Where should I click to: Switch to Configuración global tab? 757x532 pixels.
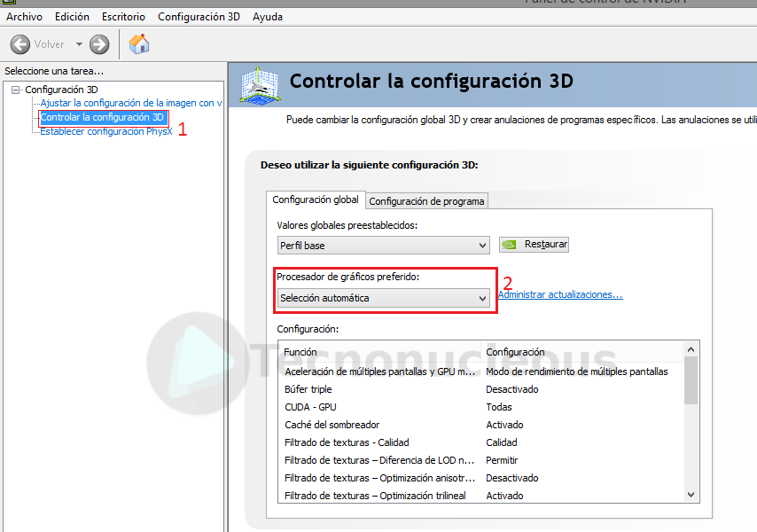(316, 199)
